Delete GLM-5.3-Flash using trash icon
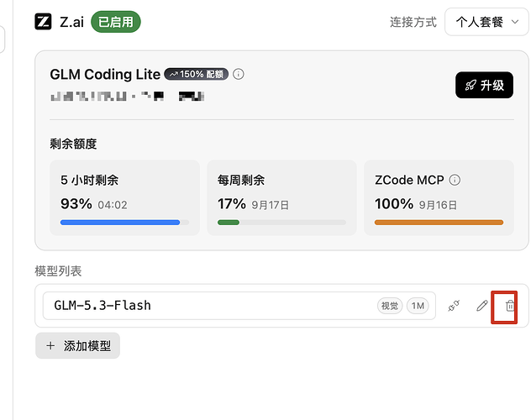Image resolution: width=531 pixels, height=420 pixels. click(x=510, y=306)
